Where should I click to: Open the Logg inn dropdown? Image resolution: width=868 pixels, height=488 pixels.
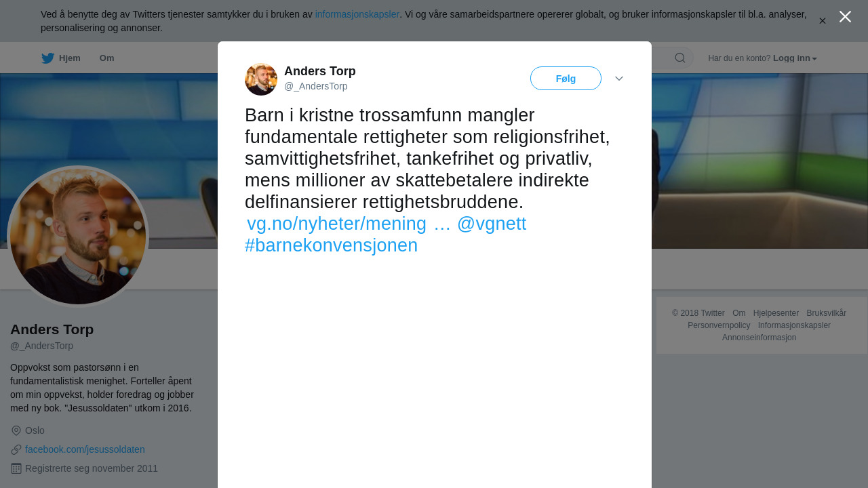coord(795,58)
